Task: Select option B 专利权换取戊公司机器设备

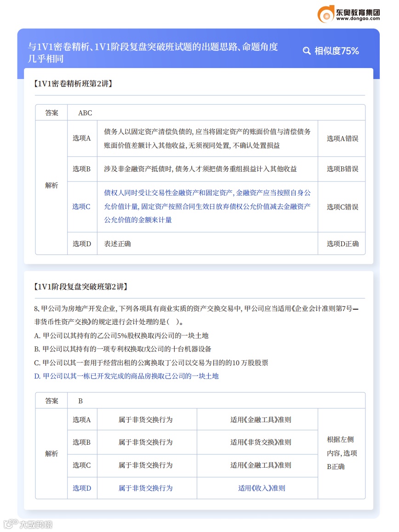Action: point(123,349)
